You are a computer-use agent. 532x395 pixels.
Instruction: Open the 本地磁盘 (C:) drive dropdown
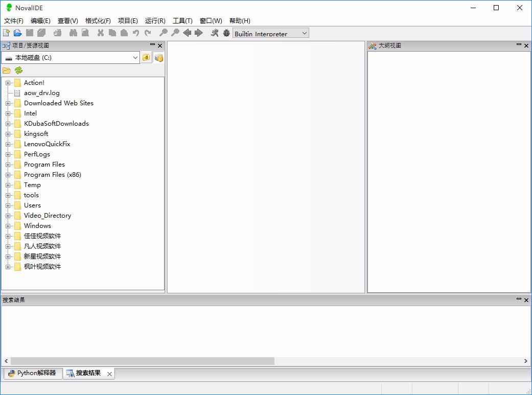point(71,58)
